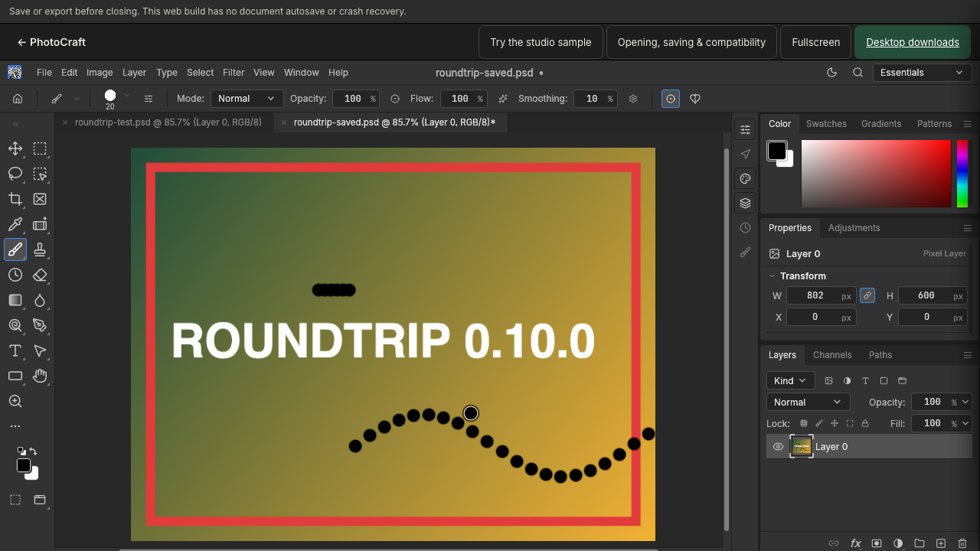
Task: Toggle airbrush build-up effect
Action: [503, 99]
